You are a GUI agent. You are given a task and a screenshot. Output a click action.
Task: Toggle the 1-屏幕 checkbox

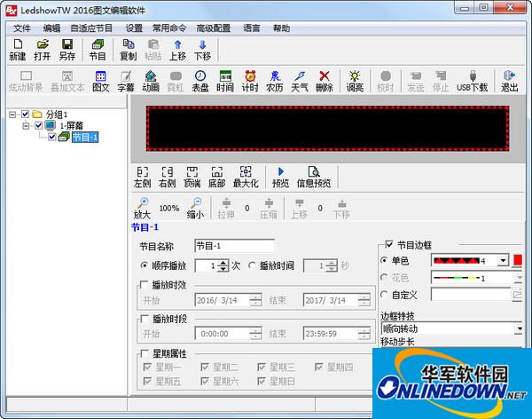39,125
